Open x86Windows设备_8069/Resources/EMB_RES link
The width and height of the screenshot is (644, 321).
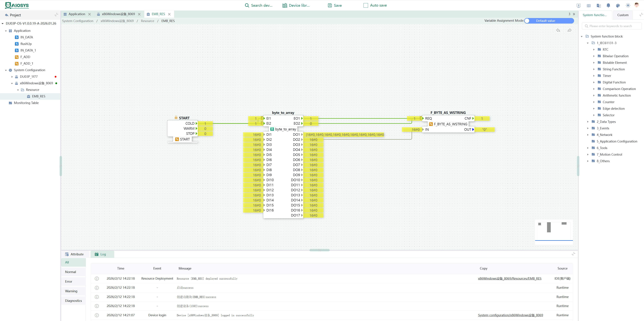(x=510, y=278)
